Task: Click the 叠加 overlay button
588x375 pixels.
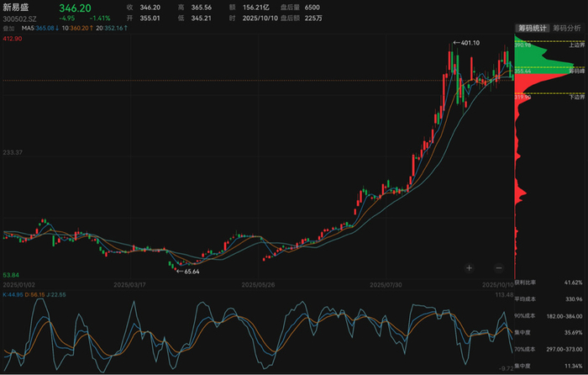Action: 10,28
